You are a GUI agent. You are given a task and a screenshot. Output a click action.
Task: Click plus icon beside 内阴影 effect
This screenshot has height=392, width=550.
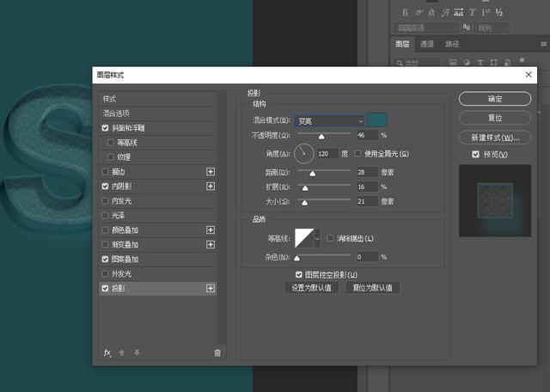[211, 187]
